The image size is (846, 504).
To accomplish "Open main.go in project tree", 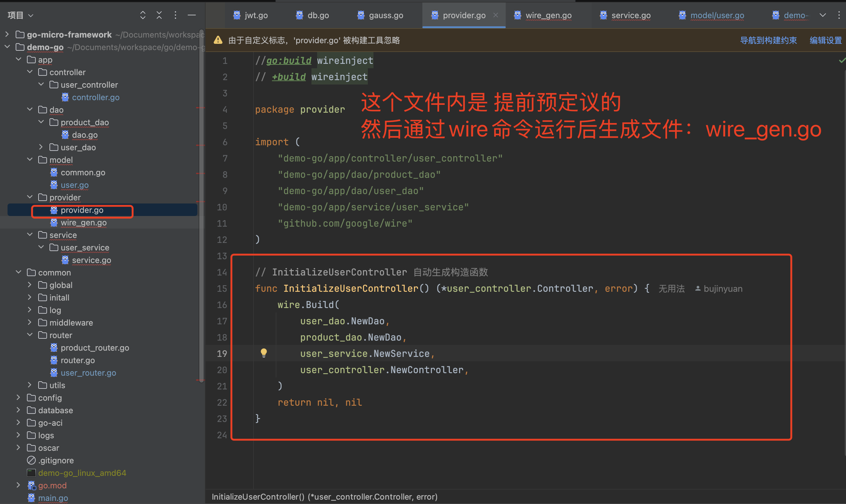I will [x=53, y=498].
